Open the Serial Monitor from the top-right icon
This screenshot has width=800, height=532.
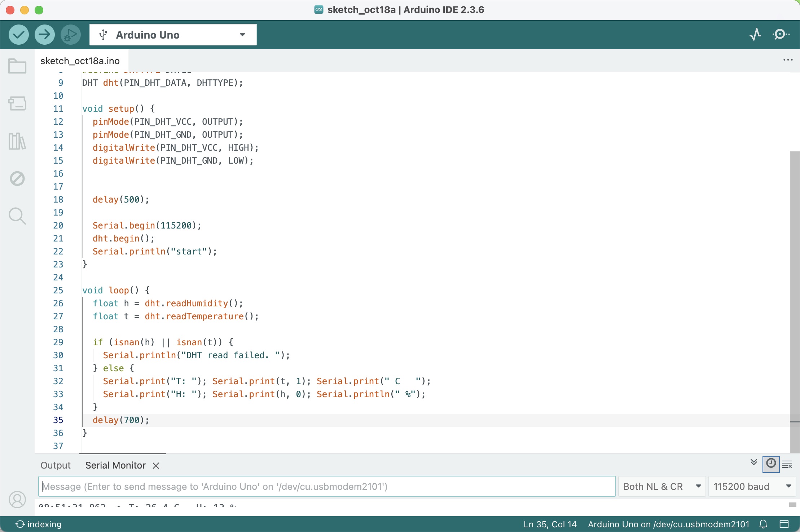781,34
